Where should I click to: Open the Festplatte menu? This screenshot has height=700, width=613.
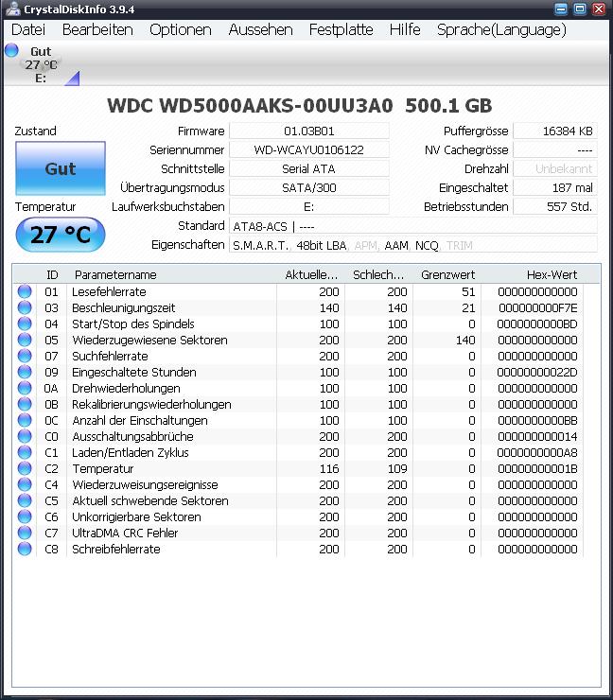click(x=341, y=30)
